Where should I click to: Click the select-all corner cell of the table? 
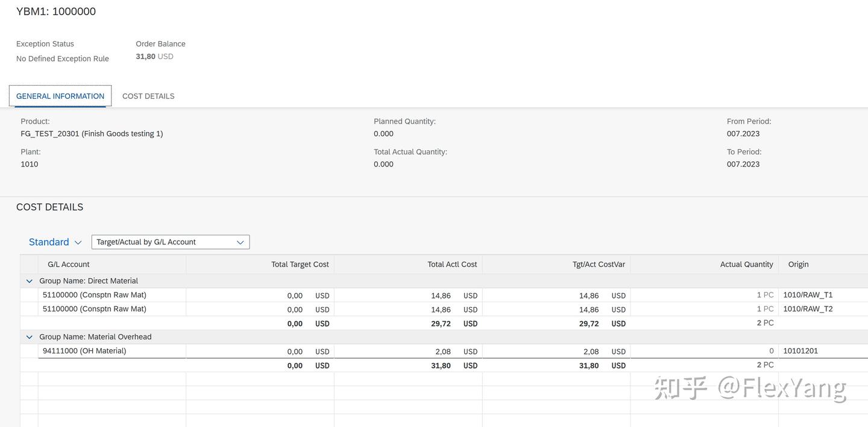[x=29, y=264]
